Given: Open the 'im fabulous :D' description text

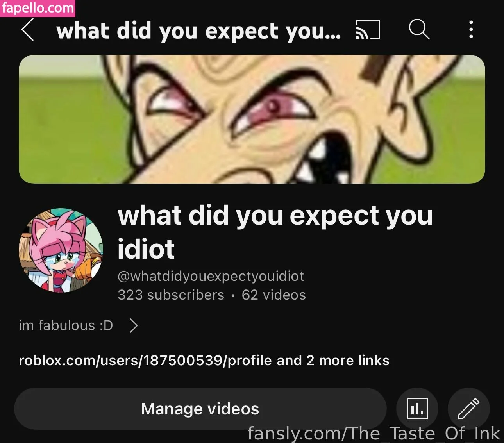Looking at the screenshot, I should pyautogui.click(x=66, y=325).
